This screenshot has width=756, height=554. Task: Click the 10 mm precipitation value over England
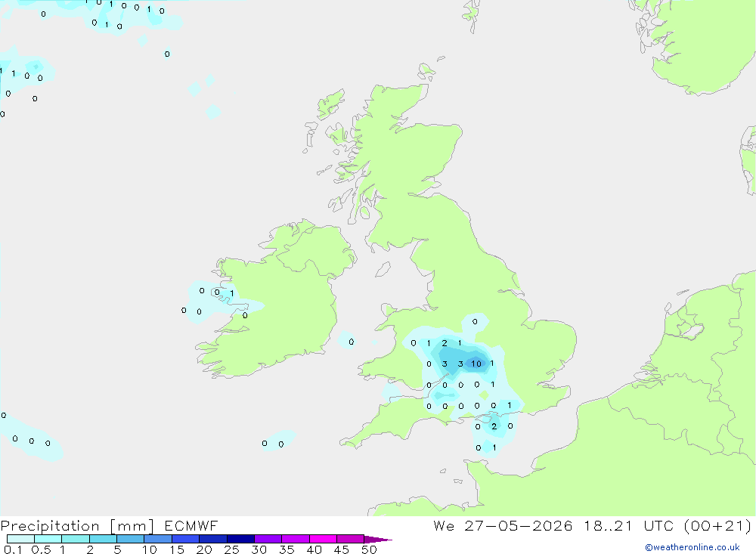[476, 364]
